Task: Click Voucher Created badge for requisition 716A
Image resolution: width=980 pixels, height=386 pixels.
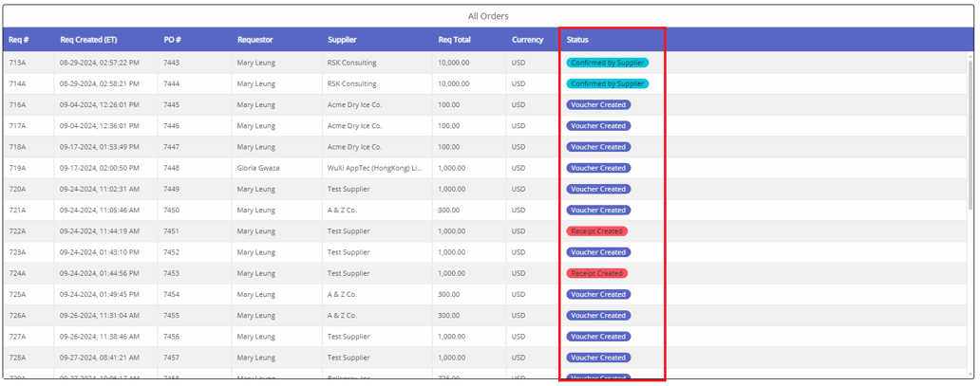Action: [598, 105]
